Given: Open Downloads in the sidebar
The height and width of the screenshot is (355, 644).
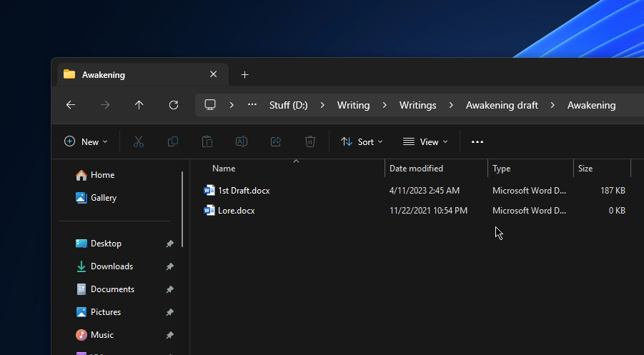Looking at the screenshot, I should pos(112,266).
